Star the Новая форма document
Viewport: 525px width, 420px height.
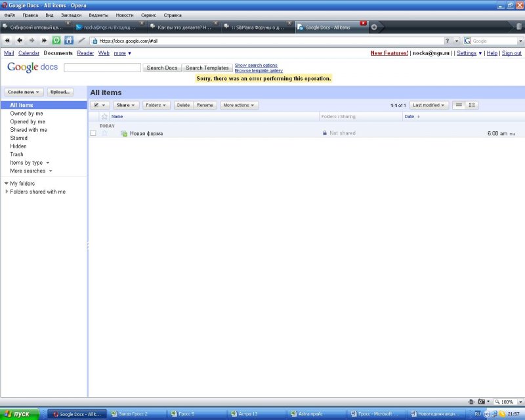coord(104,133)
